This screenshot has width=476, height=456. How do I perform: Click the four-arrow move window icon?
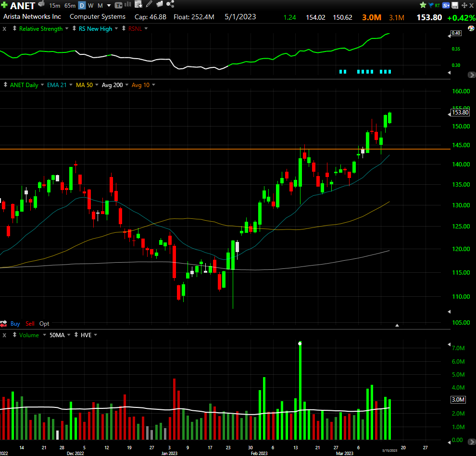click(464, 5)
